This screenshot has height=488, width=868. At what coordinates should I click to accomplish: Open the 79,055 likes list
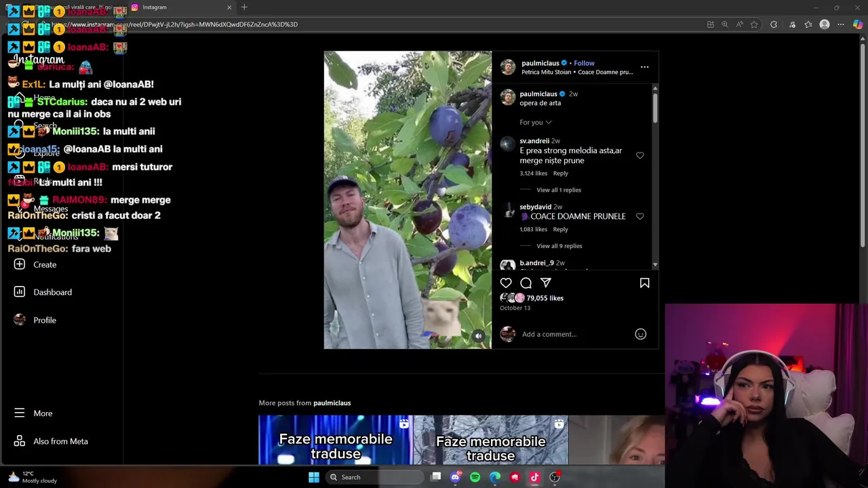[x=545, y=298]
